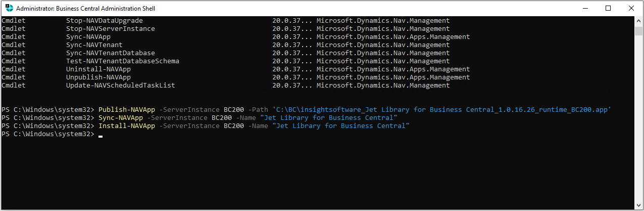Click the Publish-NAVApp command on the prompt line

click(x=127, y=110)
